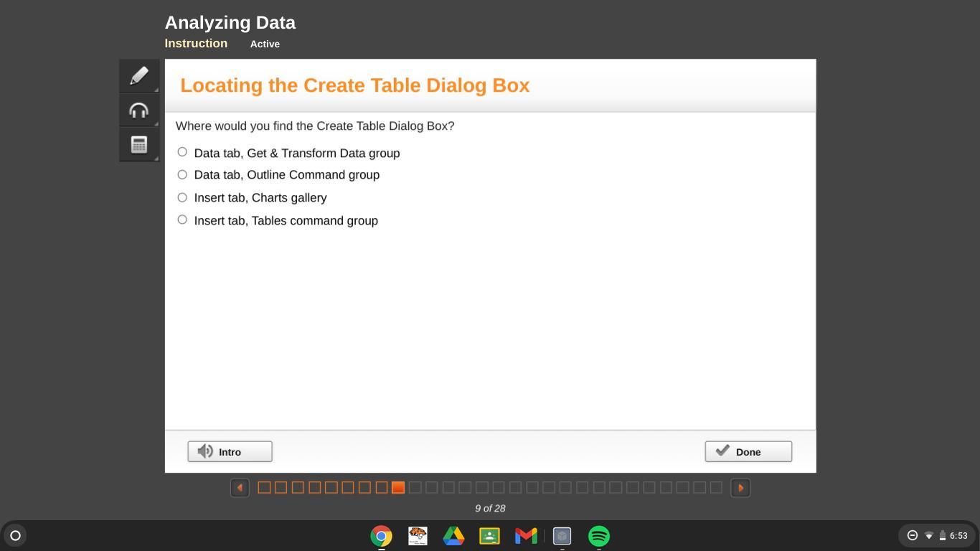Open the tiger mascot app on the shelf
980x551 pixels.
tap(418, 536)
